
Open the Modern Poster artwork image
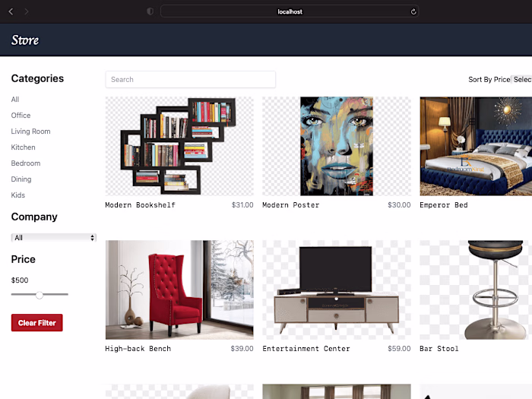pyautogui.click(x=336, y=146)
